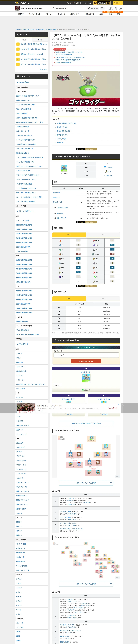Viewport: 138px width, 644px height.
Task: Click ゴッドライダー portrait in the No. 60 table
Action: (x=64, y=168)
